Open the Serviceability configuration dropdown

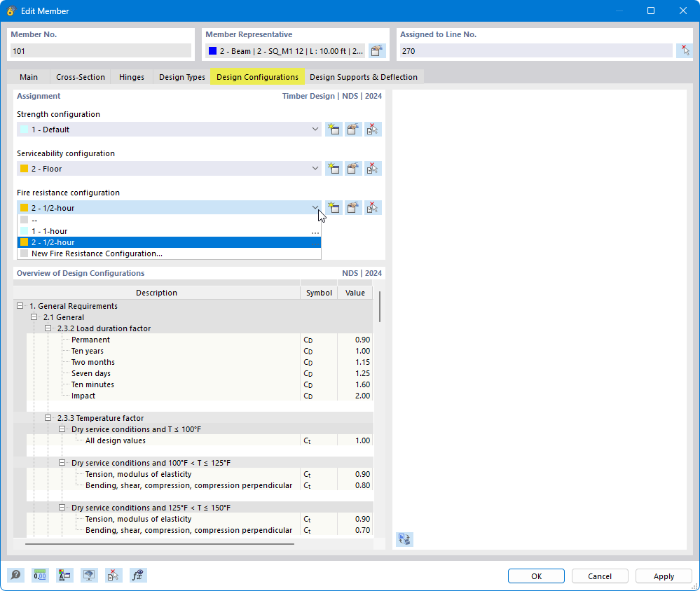tap(314, 168)
